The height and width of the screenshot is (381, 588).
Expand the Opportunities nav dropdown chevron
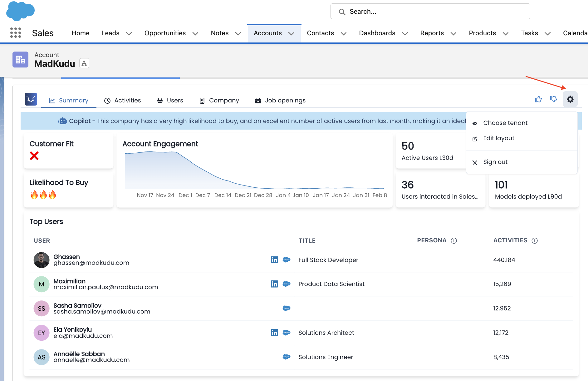195,33
